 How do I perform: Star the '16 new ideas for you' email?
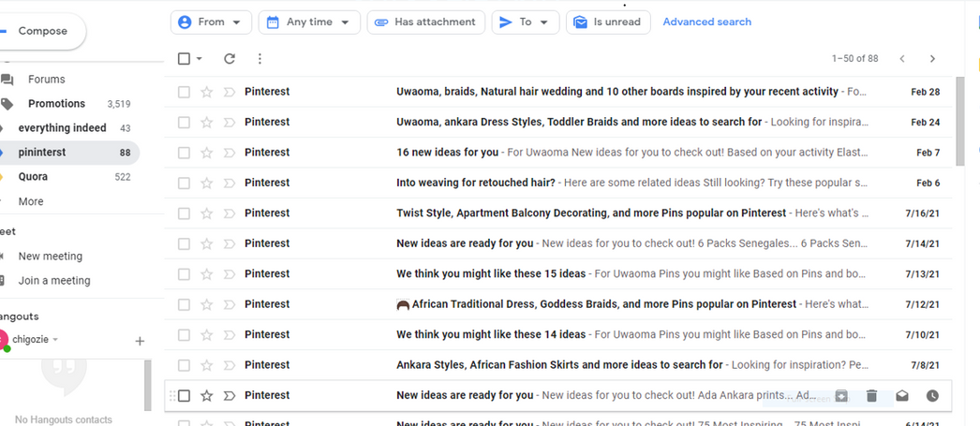click(x=206, y=153)
